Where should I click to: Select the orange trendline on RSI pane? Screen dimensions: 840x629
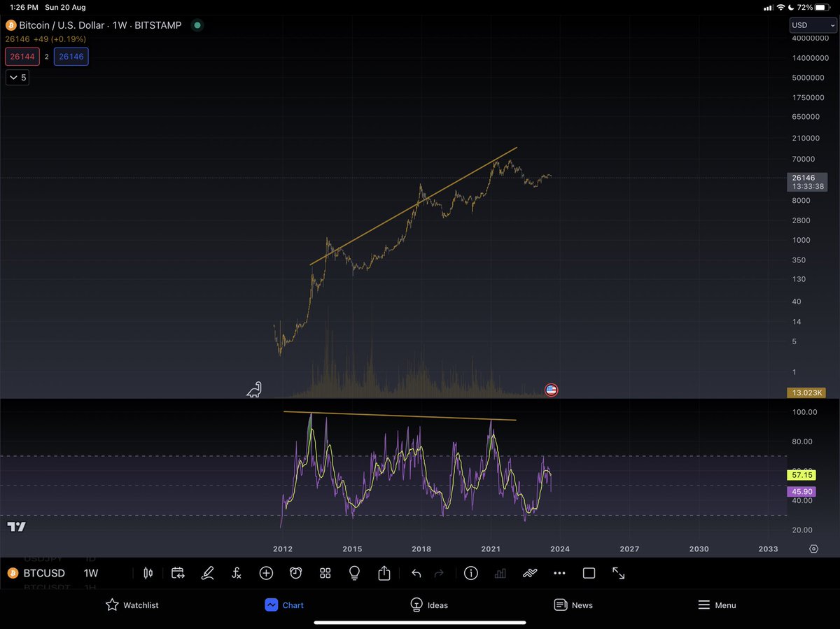pos(400,416)
